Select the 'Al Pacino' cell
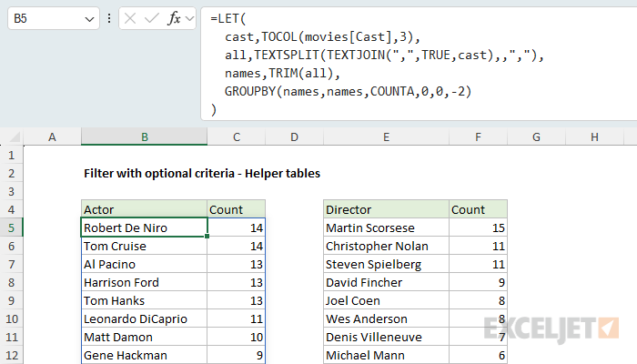Screen dimensions: 637x364 (144, 264)
